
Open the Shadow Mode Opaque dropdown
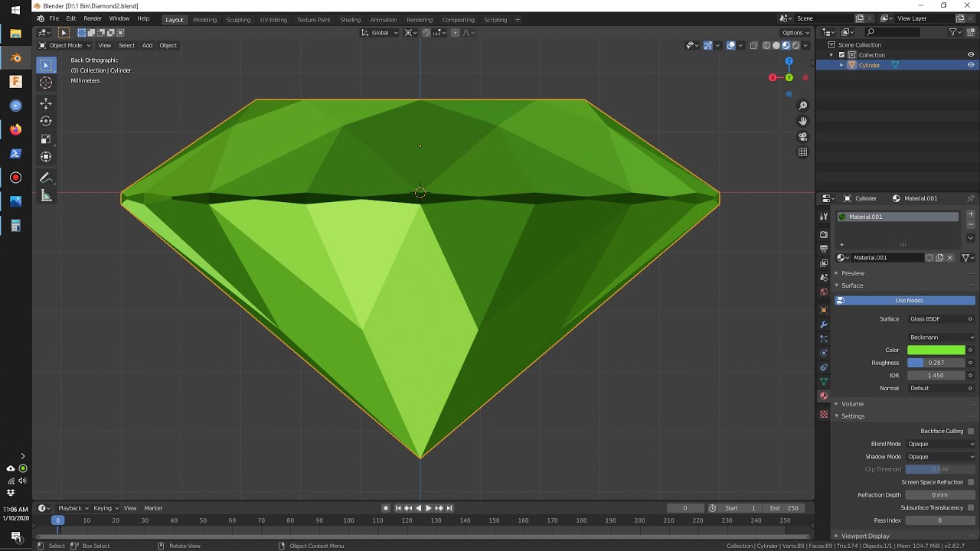[x=942, y=457]
